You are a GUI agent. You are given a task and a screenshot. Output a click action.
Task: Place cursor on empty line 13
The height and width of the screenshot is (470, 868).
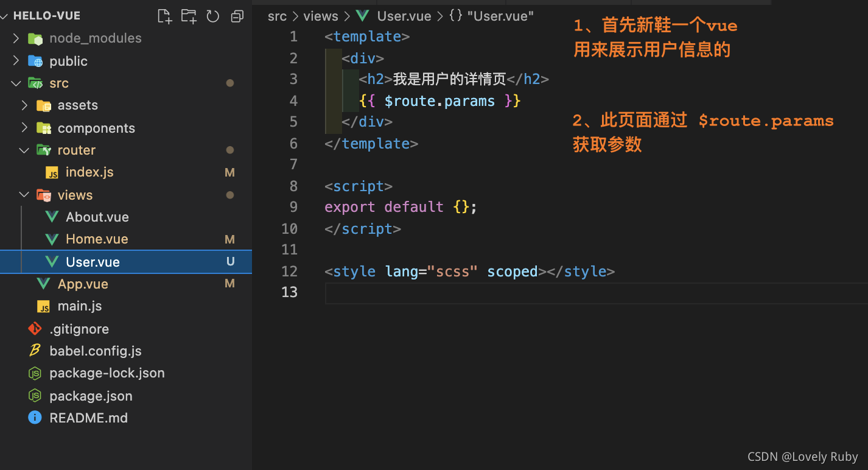coord(597,293)
